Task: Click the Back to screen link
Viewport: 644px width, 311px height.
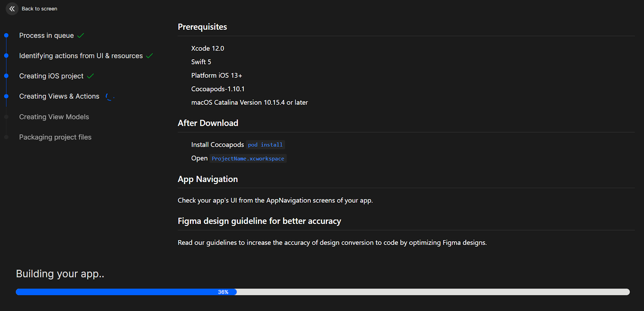Action: coord(39,8)
